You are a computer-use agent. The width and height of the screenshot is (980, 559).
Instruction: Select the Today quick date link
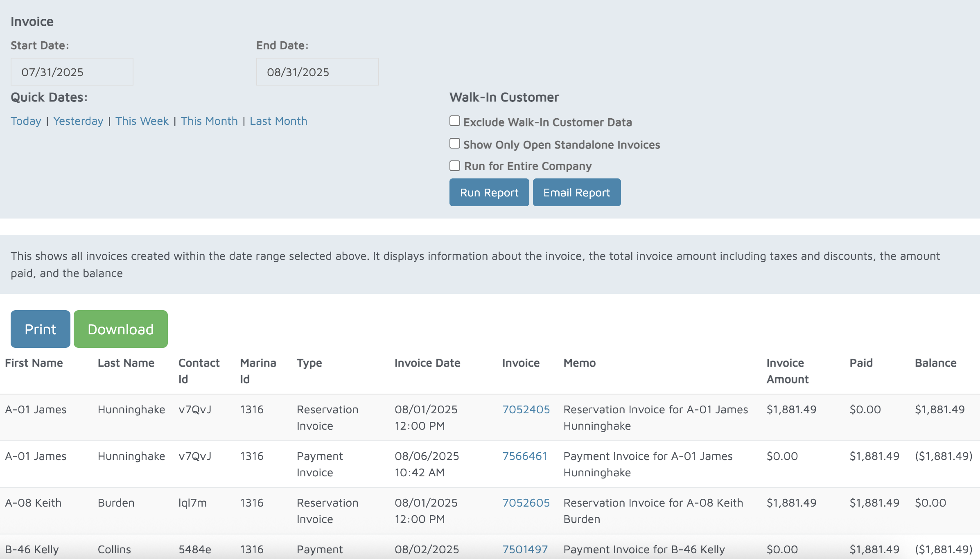pyautogui.click(x=26, y=121)
